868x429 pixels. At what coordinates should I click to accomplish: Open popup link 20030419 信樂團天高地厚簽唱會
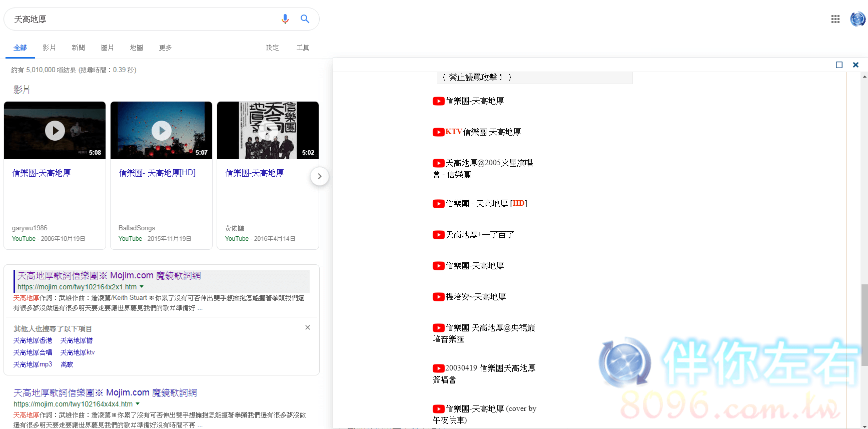click(484, 374)
